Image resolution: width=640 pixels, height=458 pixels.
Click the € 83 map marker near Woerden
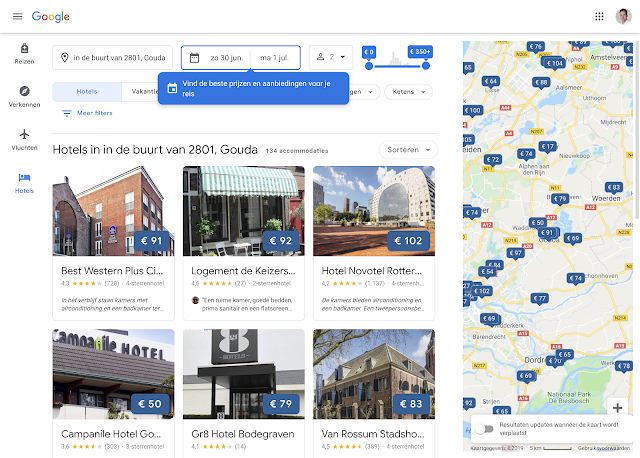(x=614, y=187)
